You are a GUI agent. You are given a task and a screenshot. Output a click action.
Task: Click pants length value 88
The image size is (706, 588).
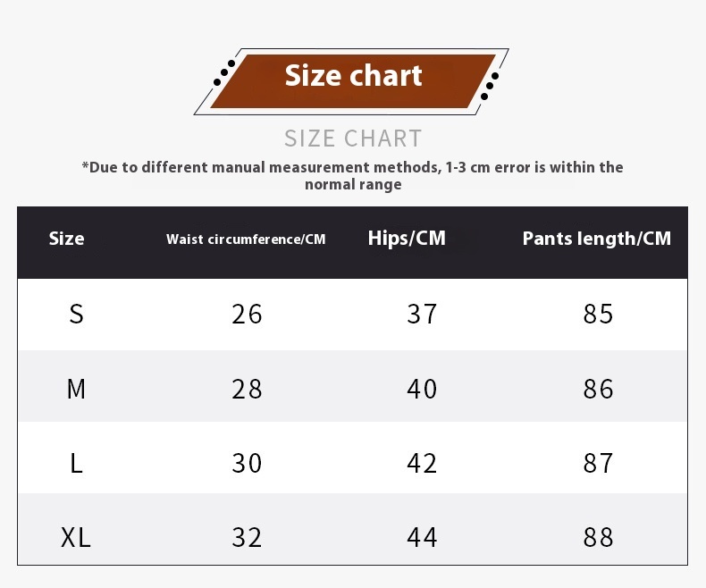click(598, 538)
